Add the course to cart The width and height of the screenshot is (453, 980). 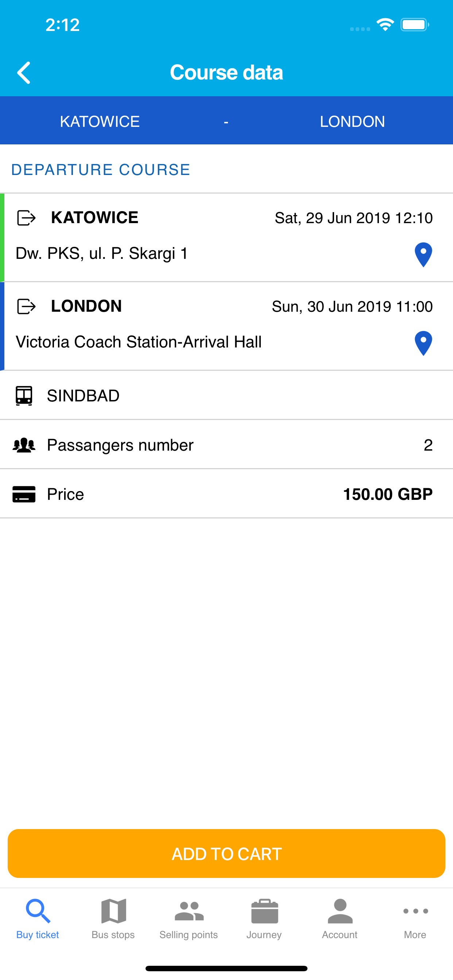(226, 854)
